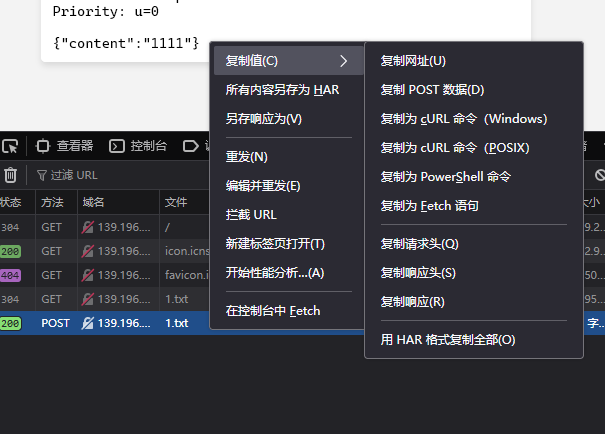605x434 pixels.
Task: Choose 复制网址(U)
Action: pyautogui.click(x=474, y=61)
